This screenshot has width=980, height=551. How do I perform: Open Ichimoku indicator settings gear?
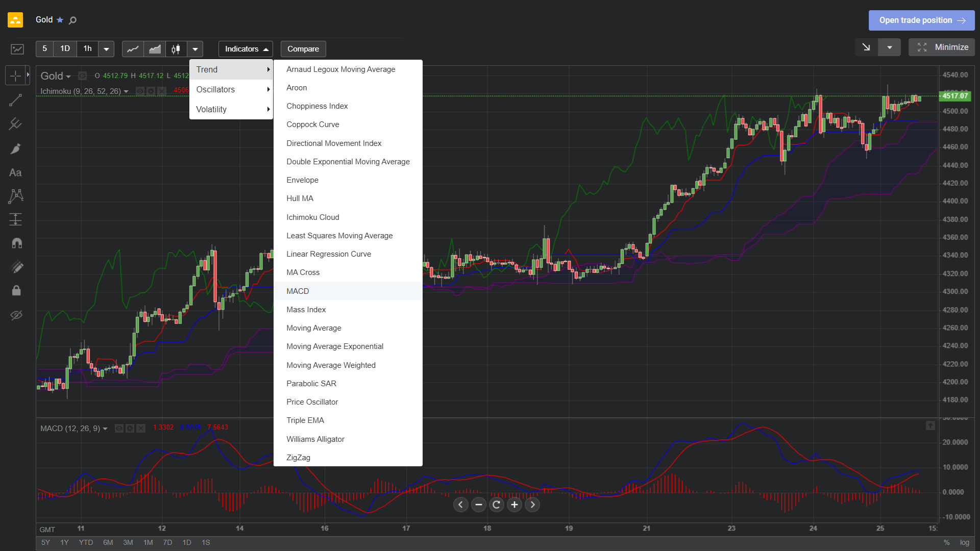151,91
